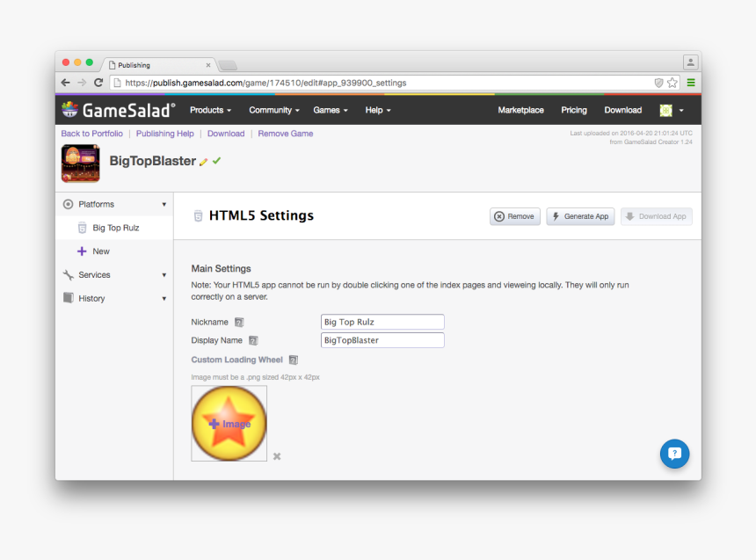756x560 pixels.
Task: Open the Help dropdown menu
Action: (x=377, y=111)
